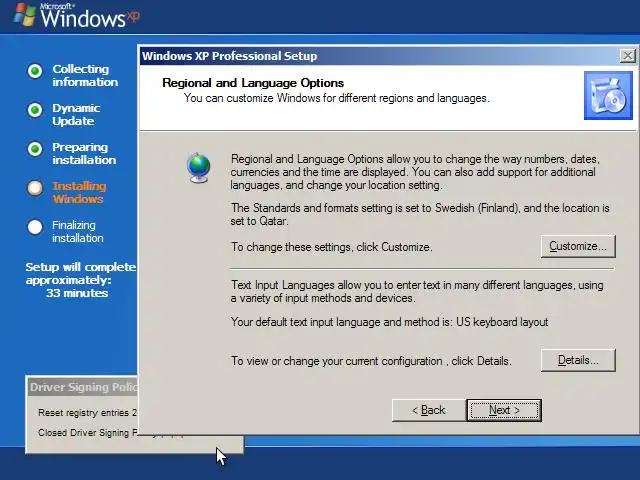Click the Collecting information step indicator
The width and height of the screenshot is (640, 480).
pyautogui.click(x=35, y=71)
